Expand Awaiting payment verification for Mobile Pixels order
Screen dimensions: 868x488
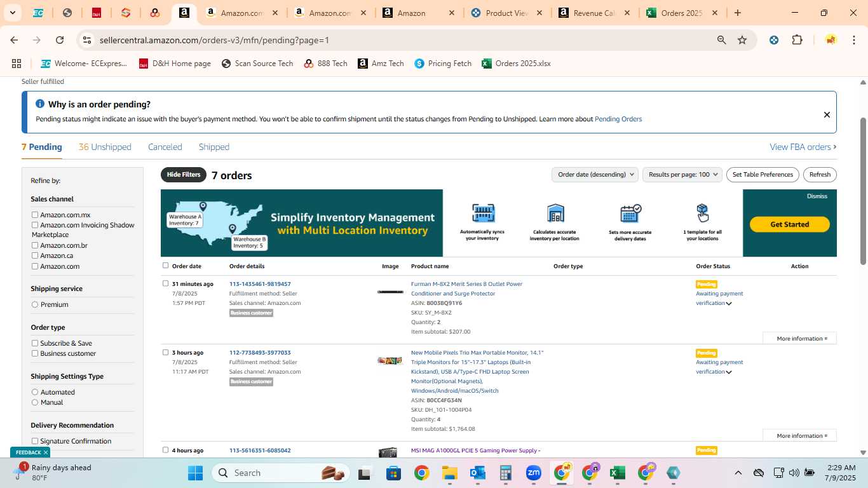[729, 372]
